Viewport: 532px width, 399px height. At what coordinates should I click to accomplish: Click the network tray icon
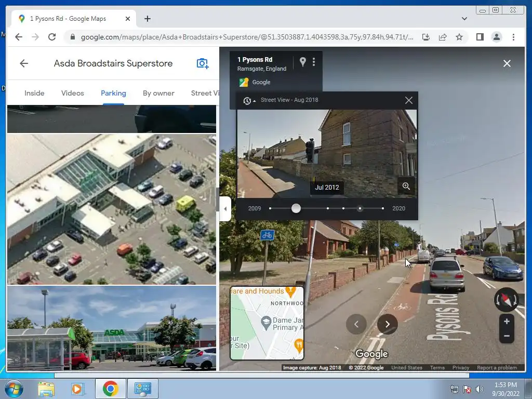point(454,389)
